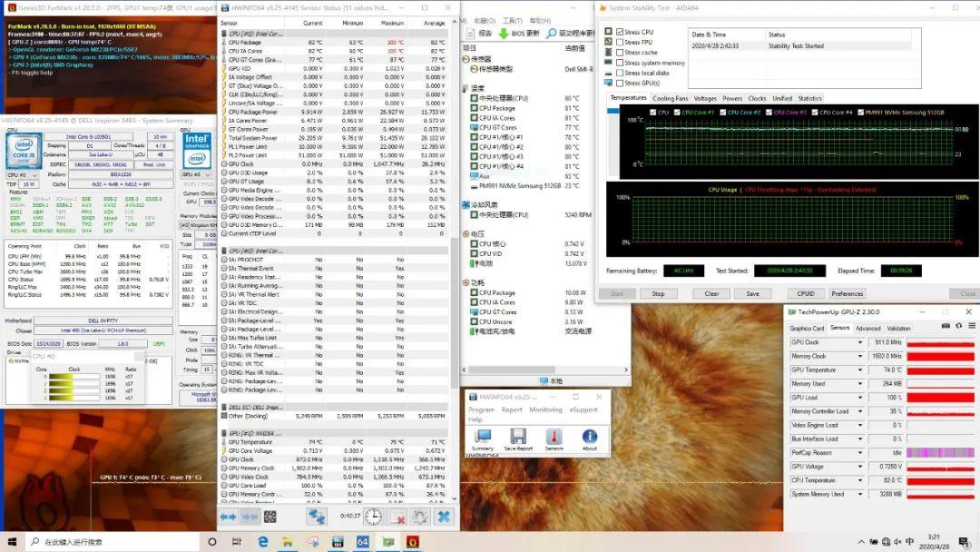Open the GPU Temperature sensor dropdown
Image resolution: width=980 pixels, height=552 pixels.
[860, 370]
